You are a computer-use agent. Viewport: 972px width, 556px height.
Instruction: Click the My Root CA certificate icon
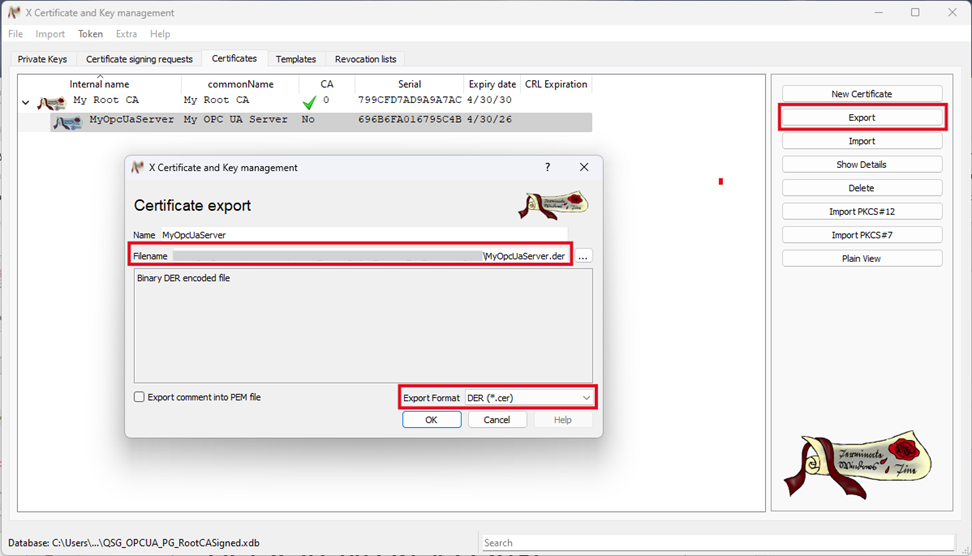(x=52, y=102)
